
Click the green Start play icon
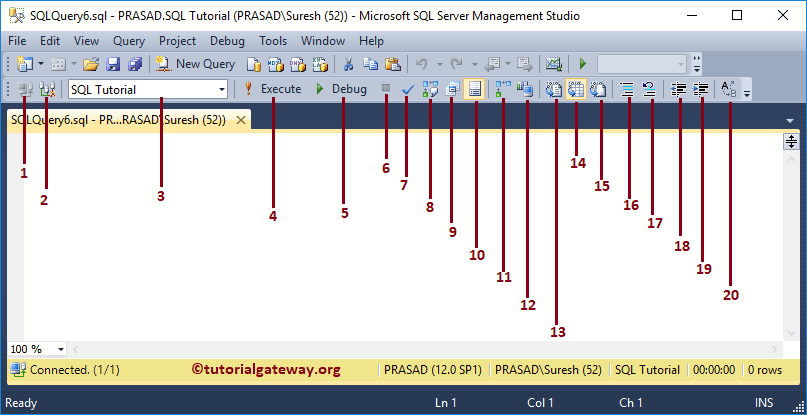[x=583, y=64]
